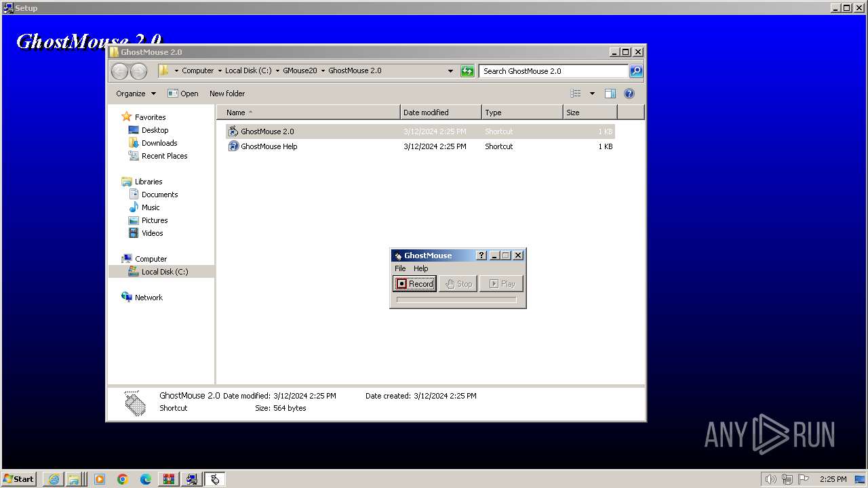Click the volume icon in the system tray

coord(771,479)
